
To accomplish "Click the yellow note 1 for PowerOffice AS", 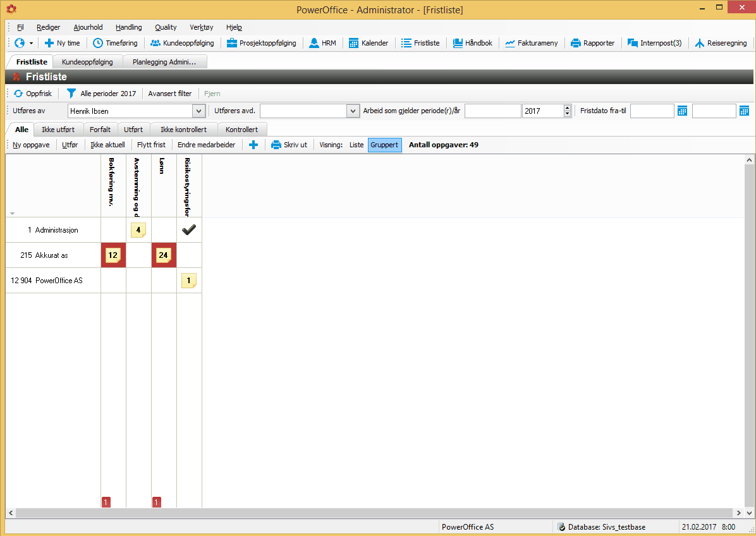I will (189, 281).
